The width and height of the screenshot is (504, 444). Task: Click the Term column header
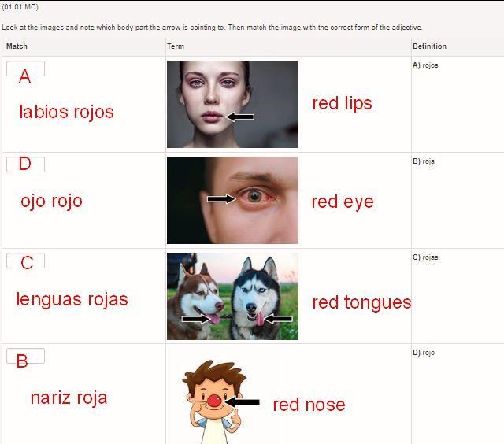(176, 46)
